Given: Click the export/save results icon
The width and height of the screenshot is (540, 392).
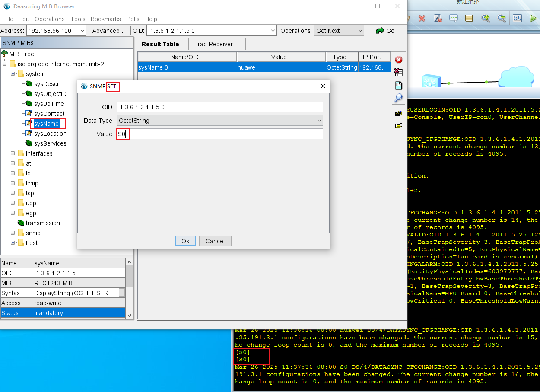Looking at the screenshot, I should [x=398, y=112].
